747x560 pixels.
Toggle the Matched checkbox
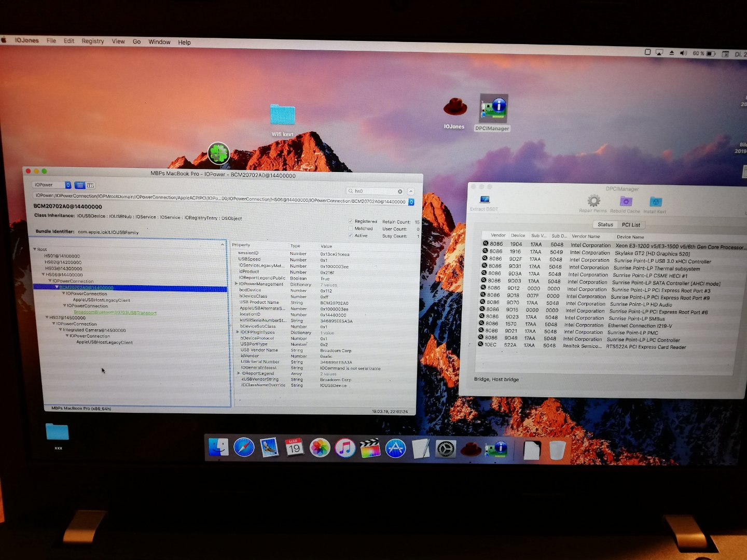[351, 229]
